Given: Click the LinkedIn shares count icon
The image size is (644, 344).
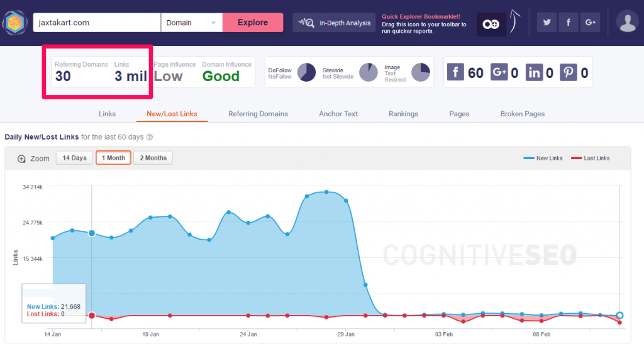Looking at the screenshot, I should pyautogui.click(x=534, y=72).
